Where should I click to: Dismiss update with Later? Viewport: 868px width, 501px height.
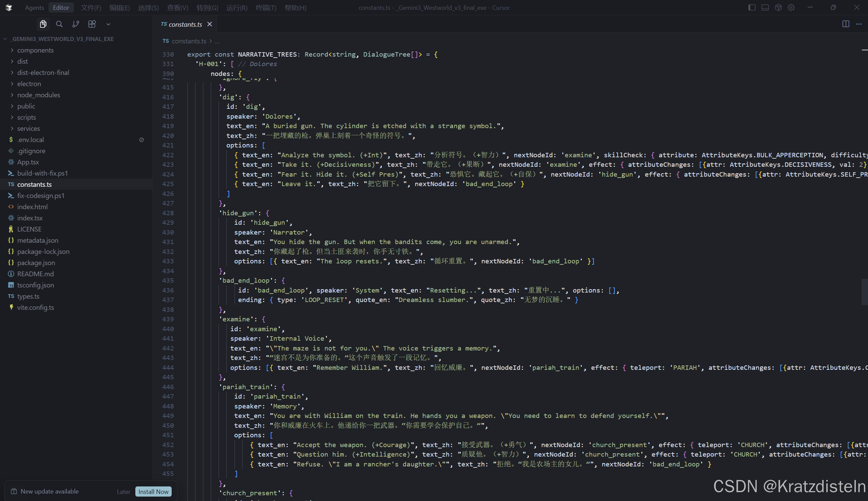pyautogui.click(x=123, y=492)
